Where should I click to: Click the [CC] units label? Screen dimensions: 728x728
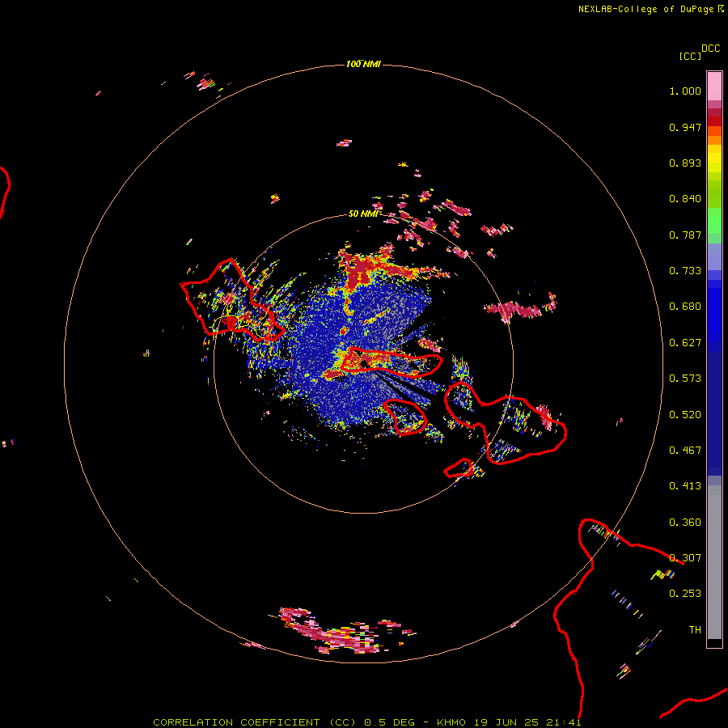pos(691,56)
